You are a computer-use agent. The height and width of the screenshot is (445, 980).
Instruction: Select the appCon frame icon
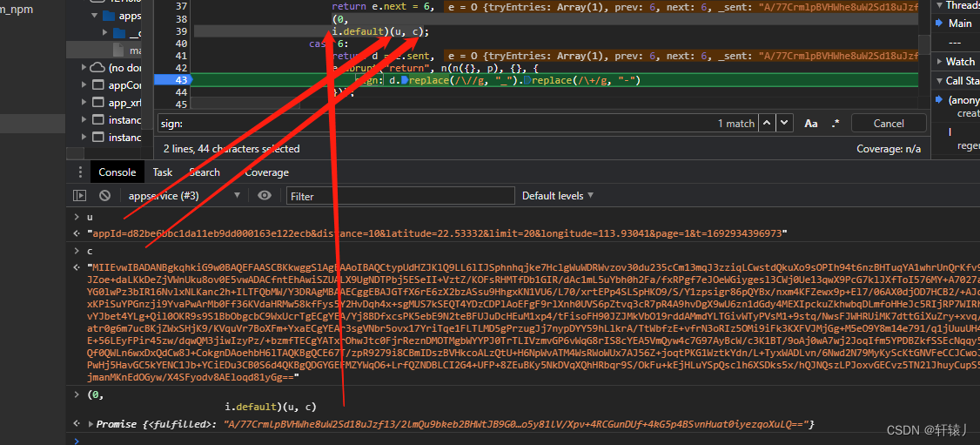(97, 84)
